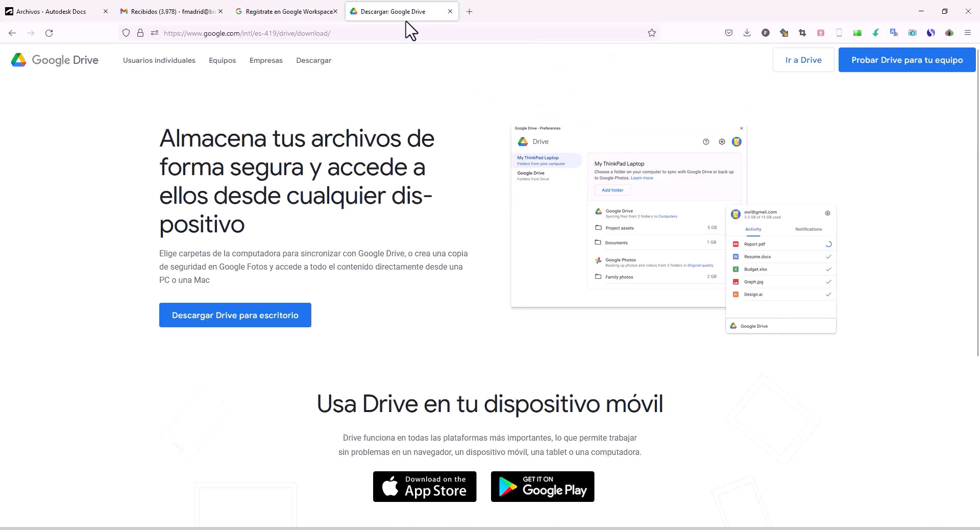Open the translate extension icon

pos(894,33)
